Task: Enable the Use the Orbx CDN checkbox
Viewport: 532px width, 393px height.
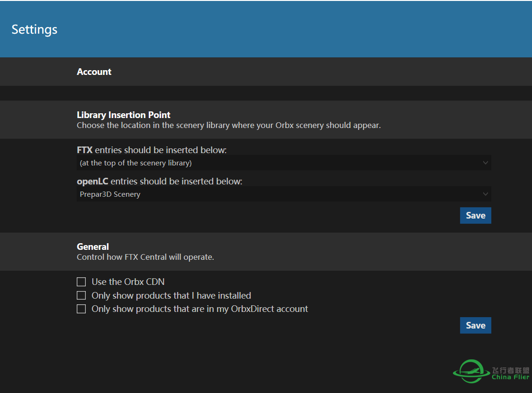Action: (81, 282)
